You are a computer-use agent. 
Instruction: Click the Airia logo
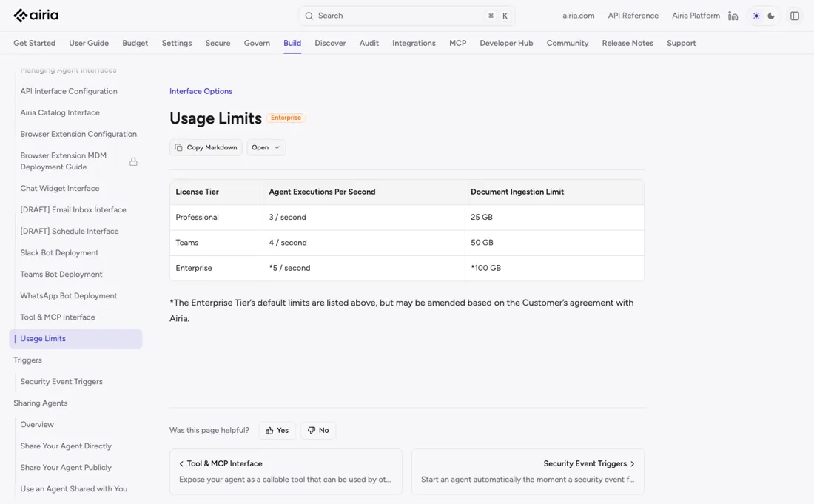tap(36, 16)
